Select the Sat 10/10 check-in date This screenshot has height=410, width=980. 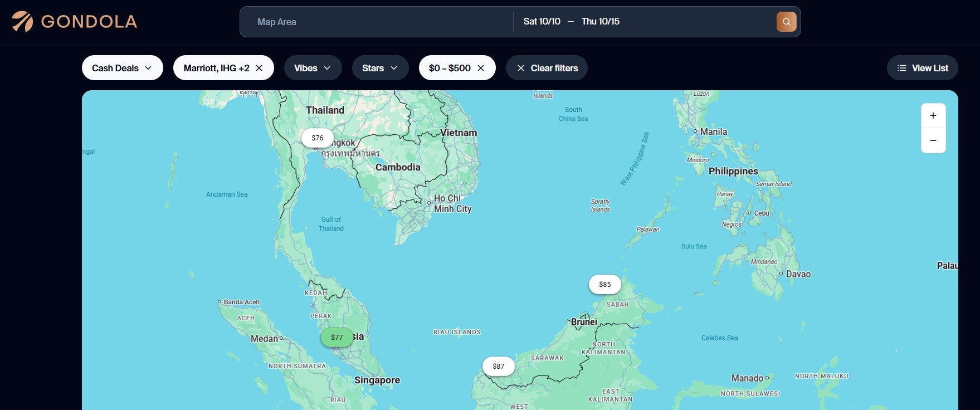tap(542, 21)
